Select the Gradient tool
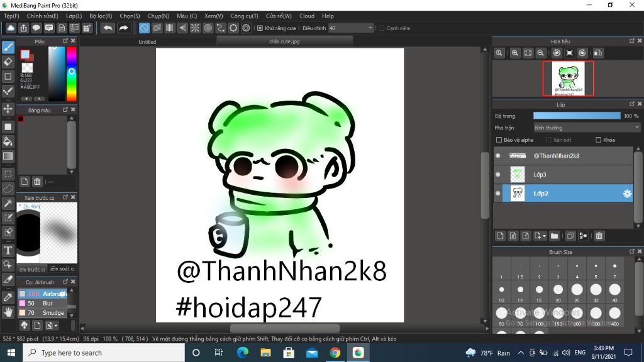644x362 pixels. (8, 156)
